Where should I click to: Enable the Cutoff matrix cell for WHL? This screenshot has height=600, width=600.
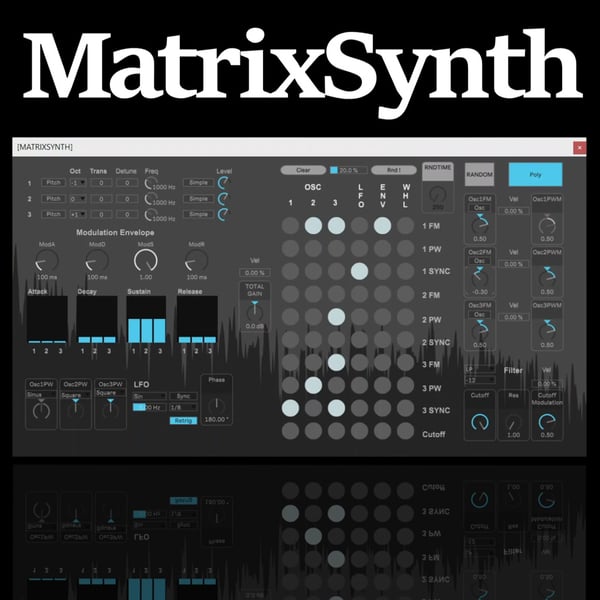(x=405, y=431)
